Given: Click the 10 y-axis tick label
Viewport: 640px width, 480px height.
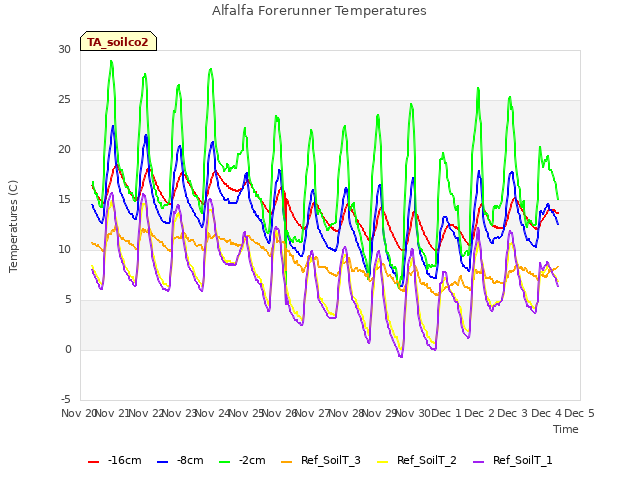Looking at the screenshot, I should click(x=64, y=249).
